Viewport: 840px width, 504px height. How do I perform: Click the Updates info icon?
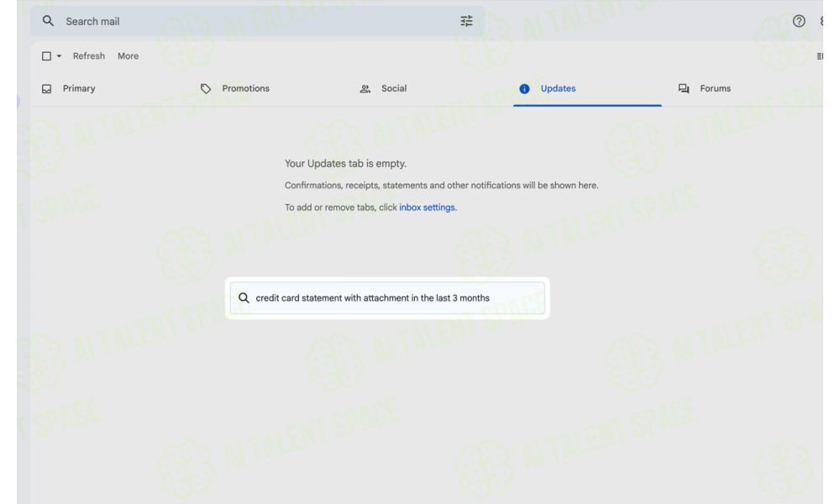(524, 88)
